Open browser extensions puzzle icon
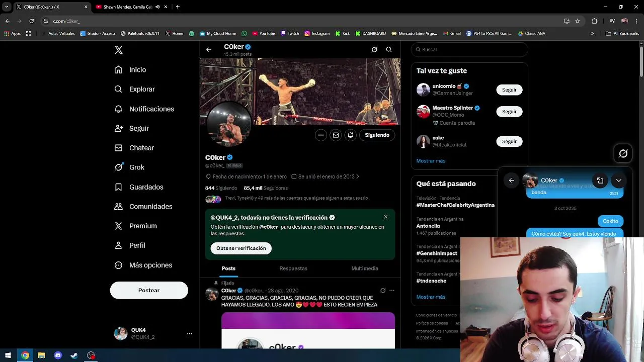Screen dimensions: 644x362 point(595,21)
